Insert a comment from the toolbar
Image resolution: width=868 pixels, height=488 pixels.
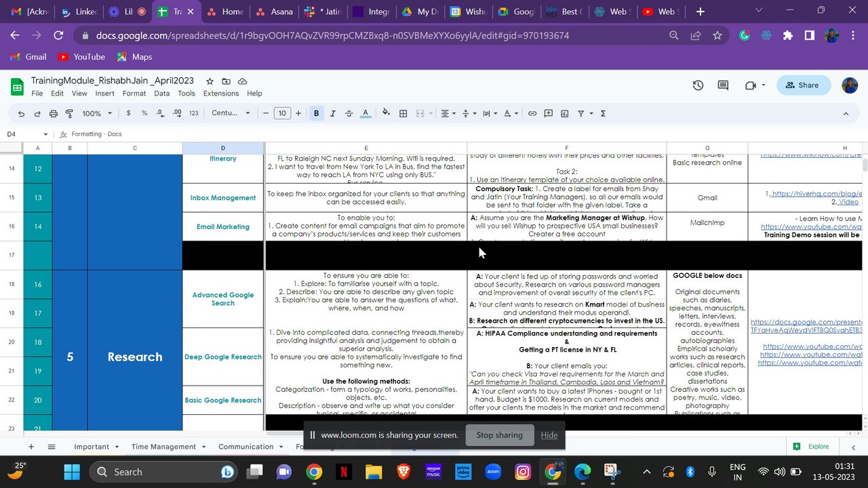[548, 113]
